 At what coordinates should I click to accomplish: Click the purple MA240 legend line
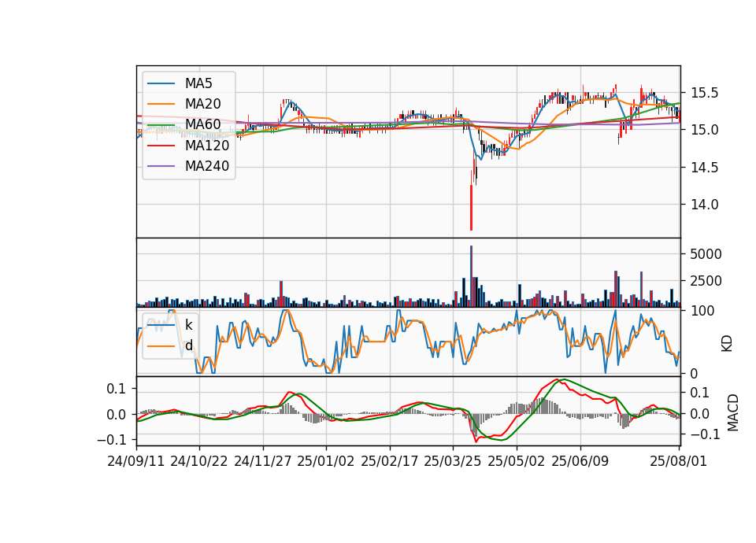pyautogui.click(x=161, y=166)
